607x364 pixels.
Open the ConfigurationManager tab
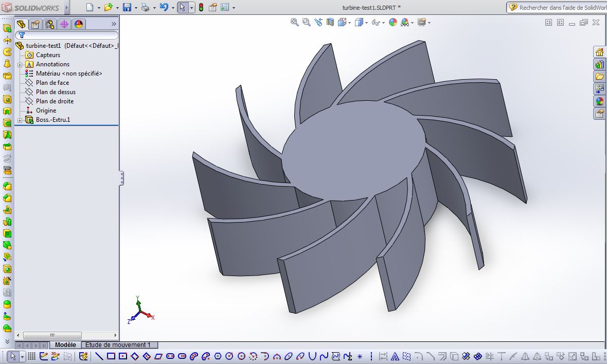pyautogui.click(x=50, y=24)
